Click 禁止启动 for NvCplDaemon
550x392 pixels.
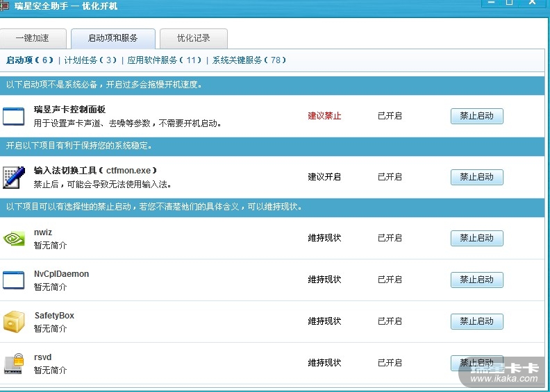pos(476,280)
